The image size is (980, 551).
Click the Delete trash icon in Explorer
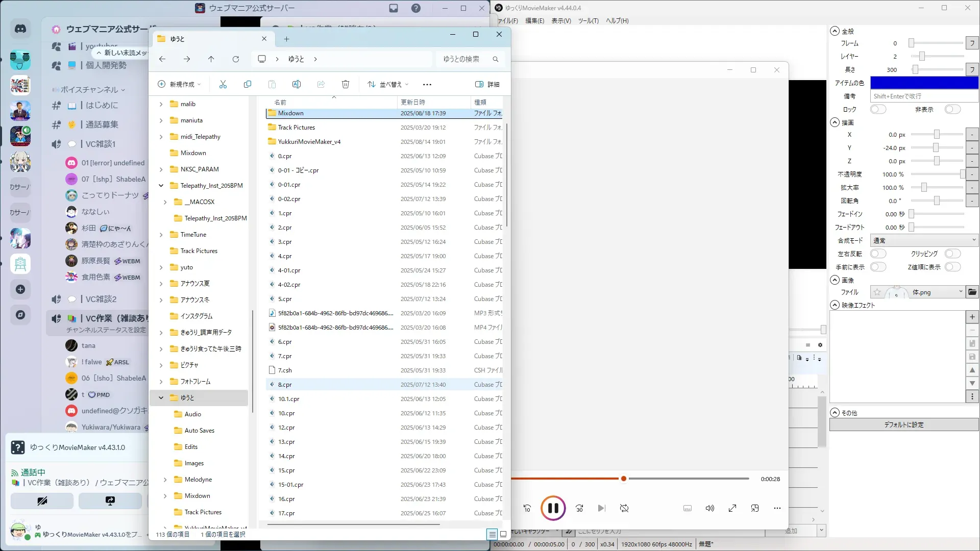tap(346, 84)
